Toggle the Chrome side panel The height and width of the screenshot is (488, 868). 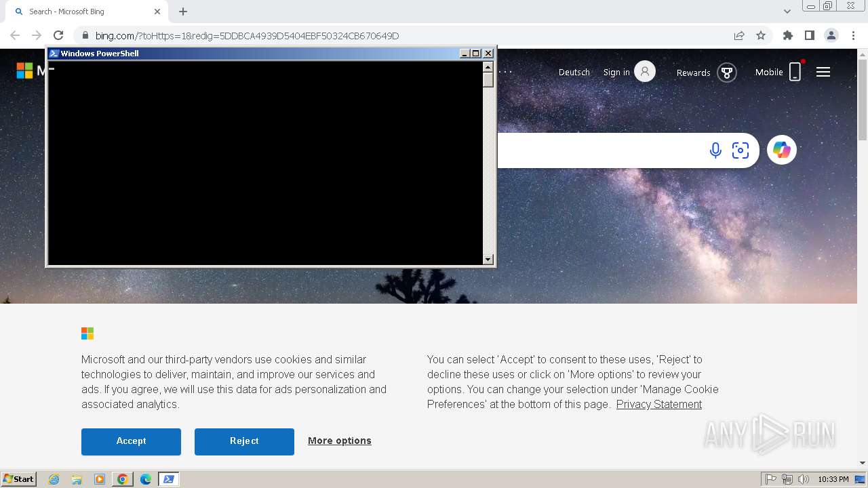(810, 35)
